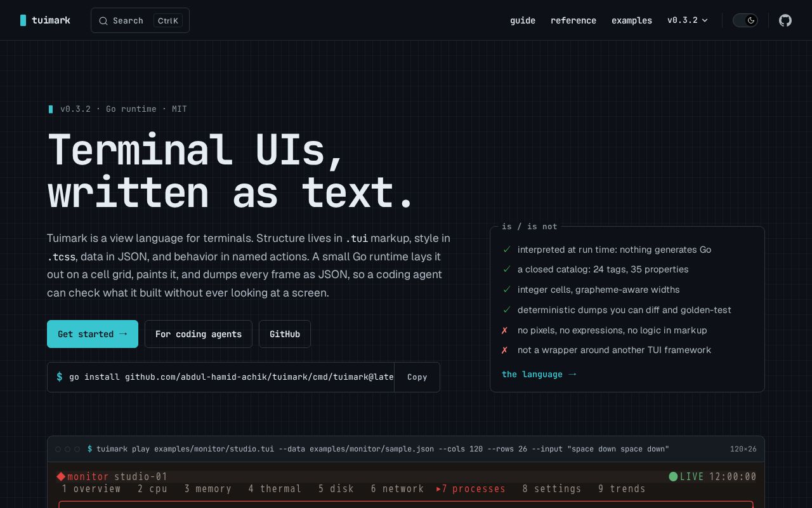The height and width of the screenshot is (508, 812).
Task: Click the tuimark logo
Action: point(45,20)
